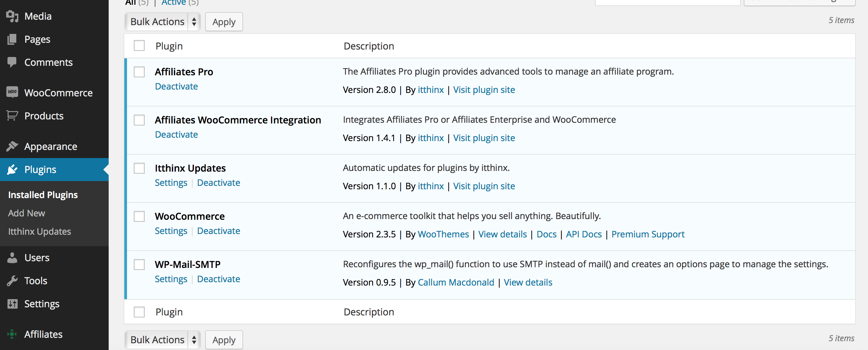This screenshot has height=350, width=868.
Task: Click the WooThemes author link
Action: click(443, 234)
